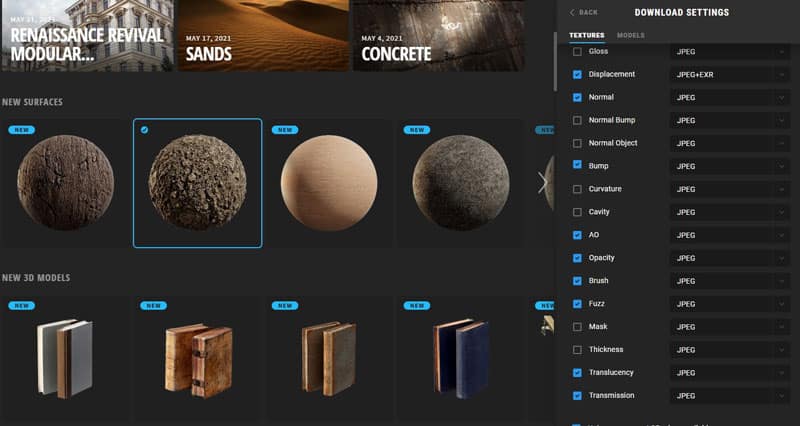Disable the Translucency checkbox
This screenshot has width=800, height=426.
[577, 373]
